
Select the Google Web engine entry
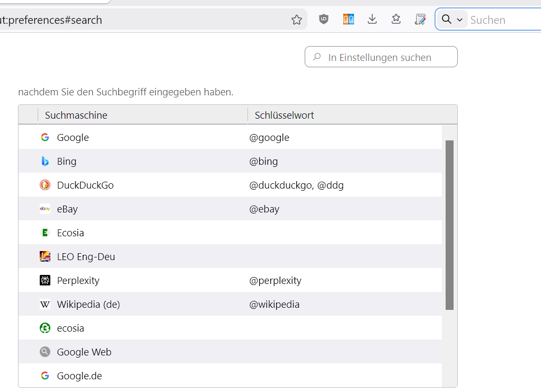[84, 352]
